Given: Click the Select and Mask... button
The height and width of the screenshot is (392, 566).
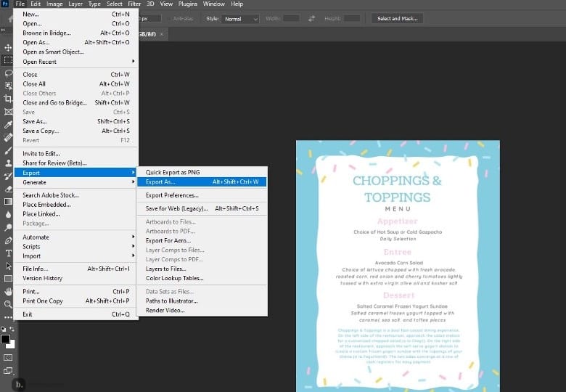Looking at the screenshot, I should coord(398,18).
